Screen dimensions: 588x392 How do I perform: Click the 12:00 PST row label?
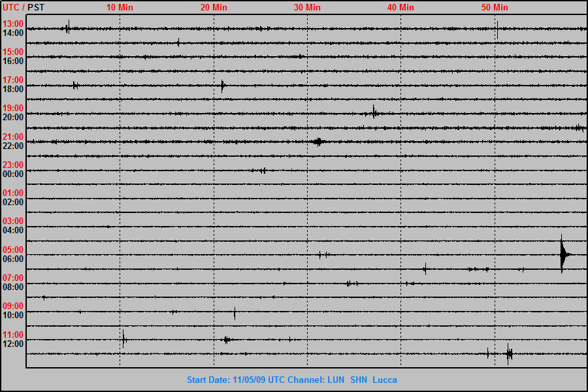(x=13, y=344)
